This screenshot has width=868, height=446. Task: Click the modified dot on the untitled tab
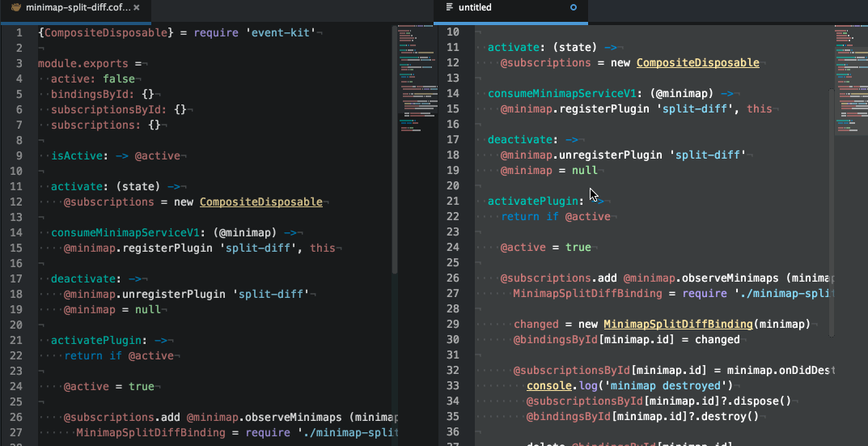(x=574, y=7)
